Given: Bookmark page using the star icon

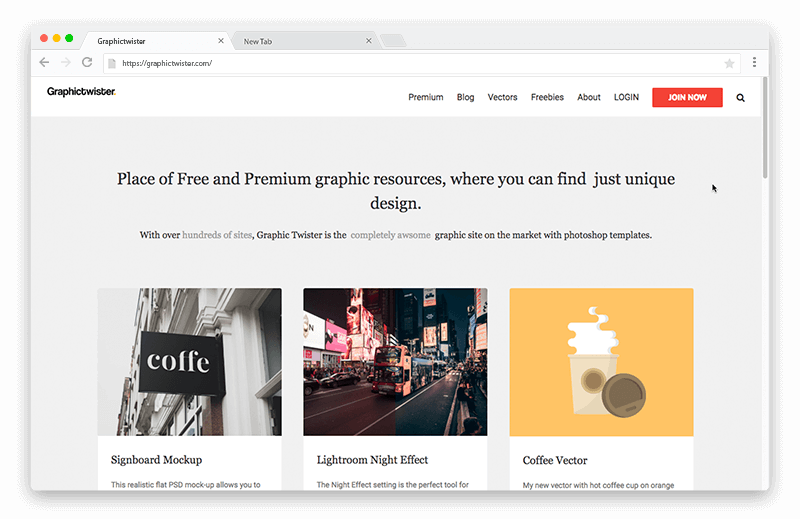Looking at the screenshot, I should (x=729, y=63).
